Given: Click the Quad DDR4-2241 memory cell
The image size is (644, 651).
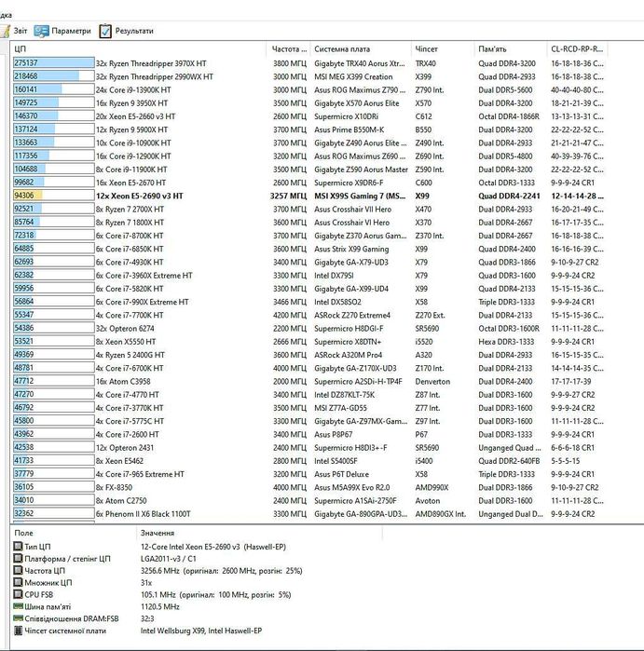Looking at the screenshot, I should pos(509,196).
